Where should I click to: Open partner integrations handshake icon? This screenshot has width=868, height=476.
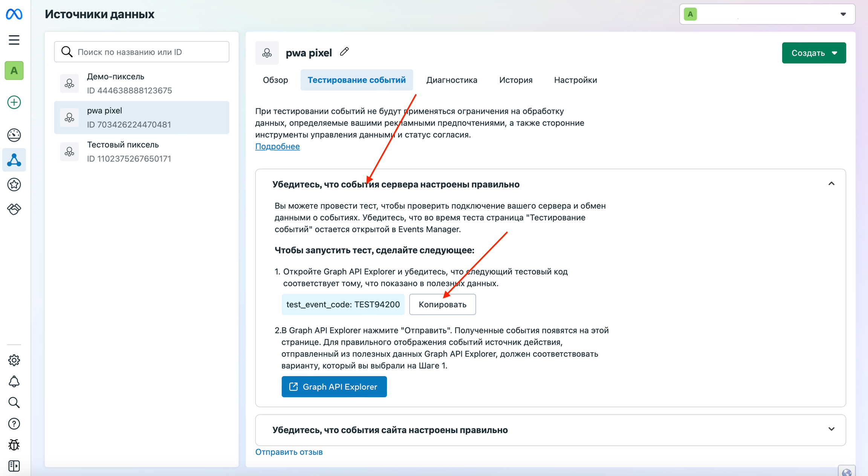pyautogui.click(x=14, y=209)
